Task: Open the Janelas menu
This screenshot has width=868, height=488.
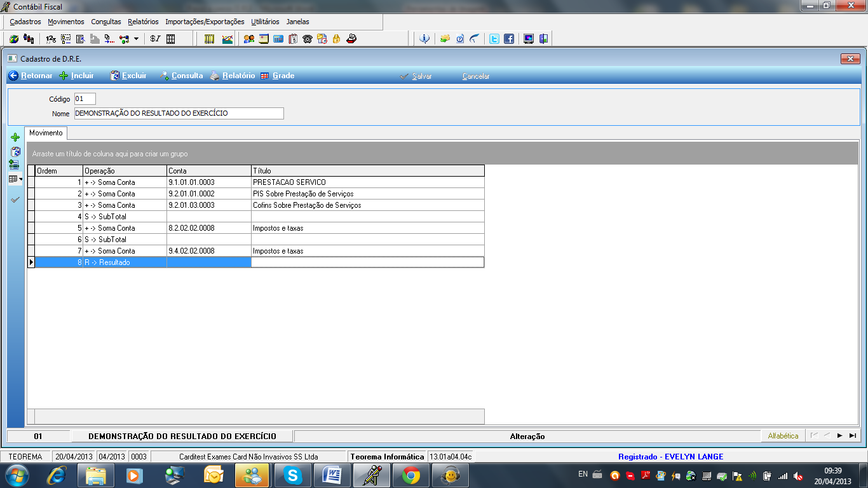Action: coord(298,22)
